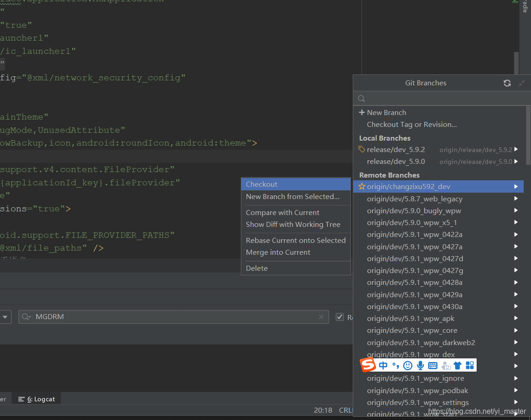Open the 6: Logcat tool window tab

[37, 399]
